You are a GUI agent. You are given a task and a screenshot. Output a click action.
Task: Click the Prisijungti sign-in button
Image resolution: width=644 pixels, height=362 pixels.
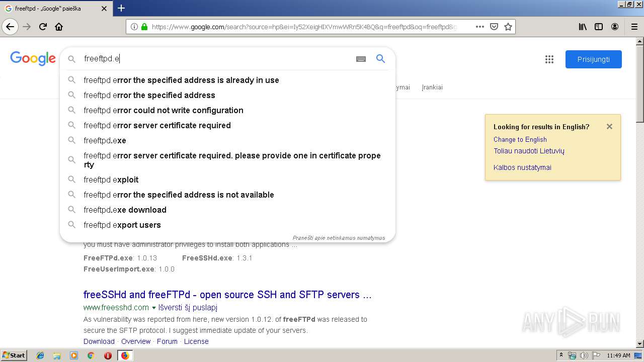coord(593,59)
